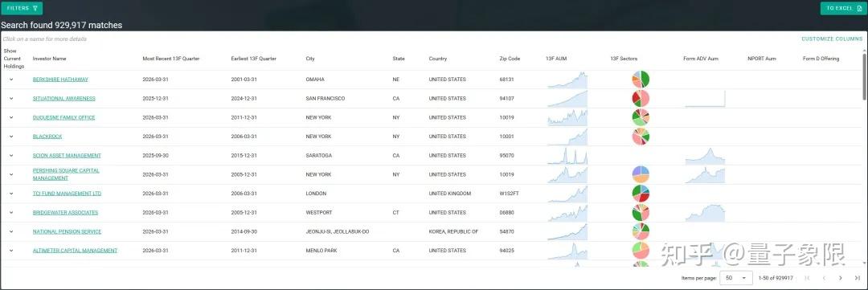Click Earliest 13F Quarter column header

click(253, 59)
